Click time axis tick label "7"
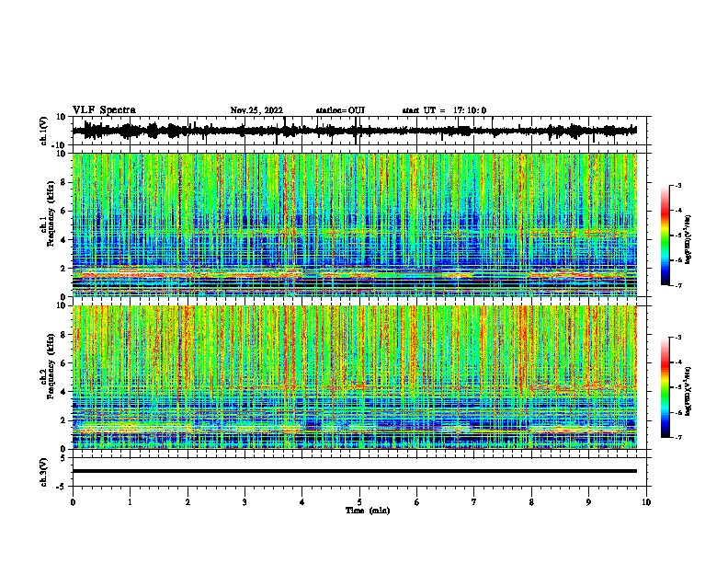 (x=474, y=502)
